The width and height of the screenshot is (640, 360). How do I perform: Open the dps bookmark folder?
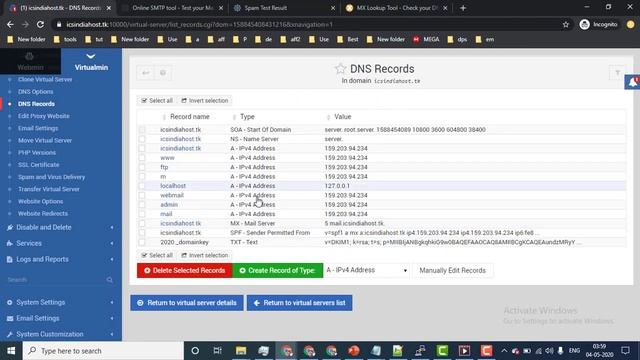tap(458, 40)
